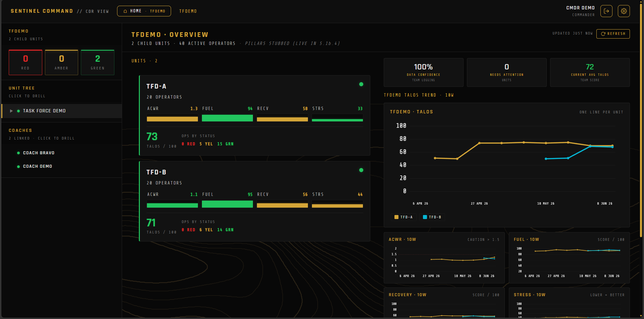This screenshot has height=319, width=644.
Task: Select the GREEN status count tile
Action: pyautogui.click(x=98, y=62)
